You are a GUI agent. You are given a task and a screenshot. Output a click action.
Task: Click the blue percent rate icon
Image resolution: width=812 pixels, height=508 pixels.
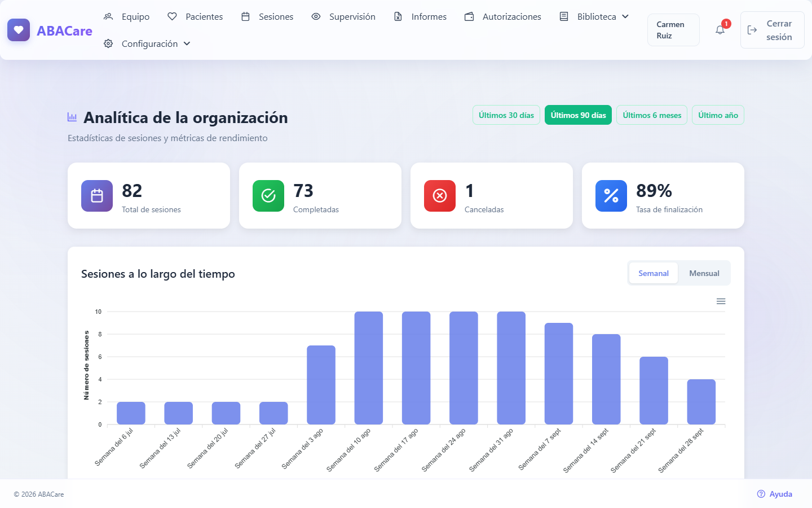pyautogui.click(x=611, y=196)
